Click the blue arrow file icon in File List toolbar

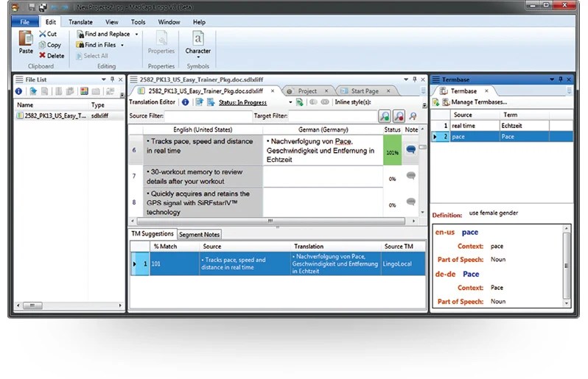(33, 91)
